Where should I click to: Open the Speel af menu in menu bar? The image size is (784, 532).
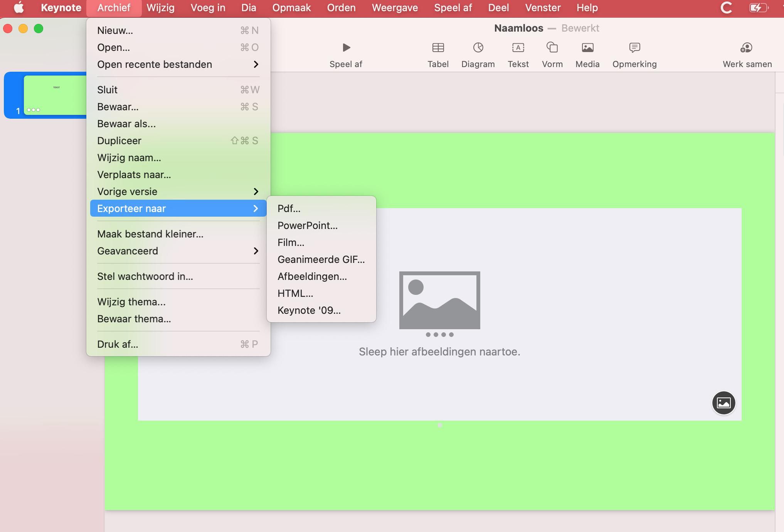coord(453,8)
